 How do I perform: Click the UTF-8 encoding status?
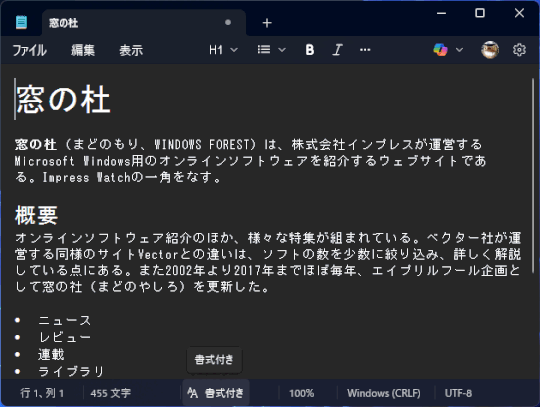click(x=458, y=393)
